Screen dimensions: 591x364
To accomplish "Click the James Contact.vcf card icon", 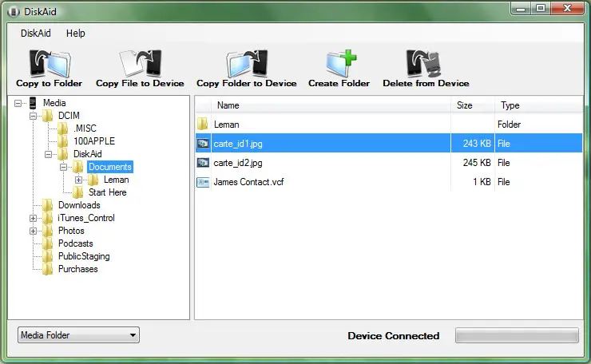I will (203, 182).
